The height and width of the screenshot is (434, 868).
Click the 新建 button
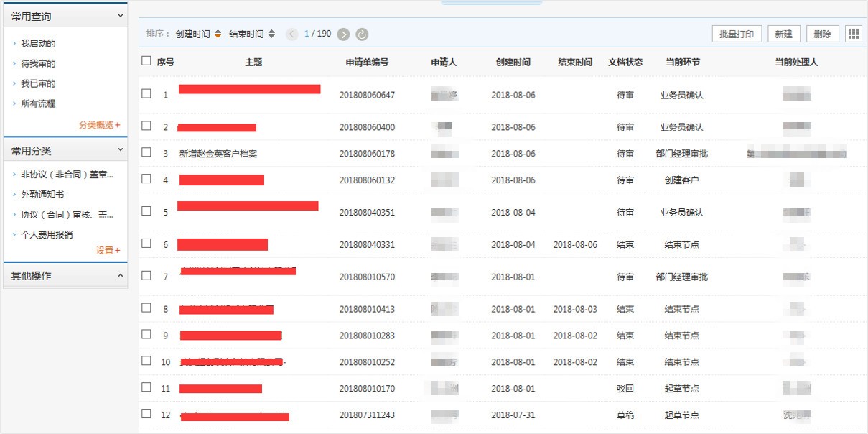pos(783,34)
